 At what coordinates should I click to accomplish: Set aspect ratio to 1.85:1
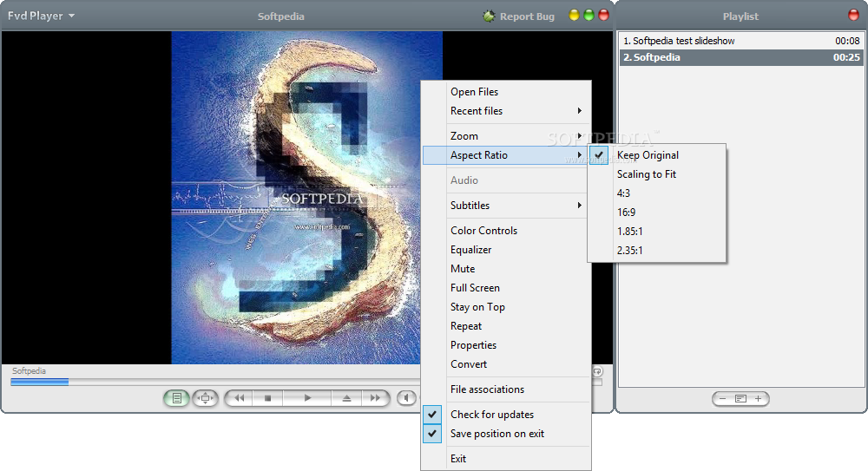657,232
